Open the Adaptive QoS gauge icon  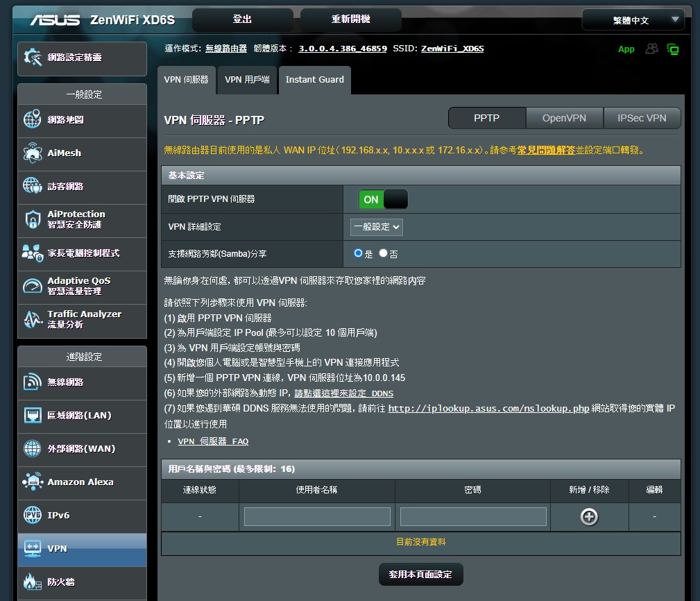pos(33,286)
